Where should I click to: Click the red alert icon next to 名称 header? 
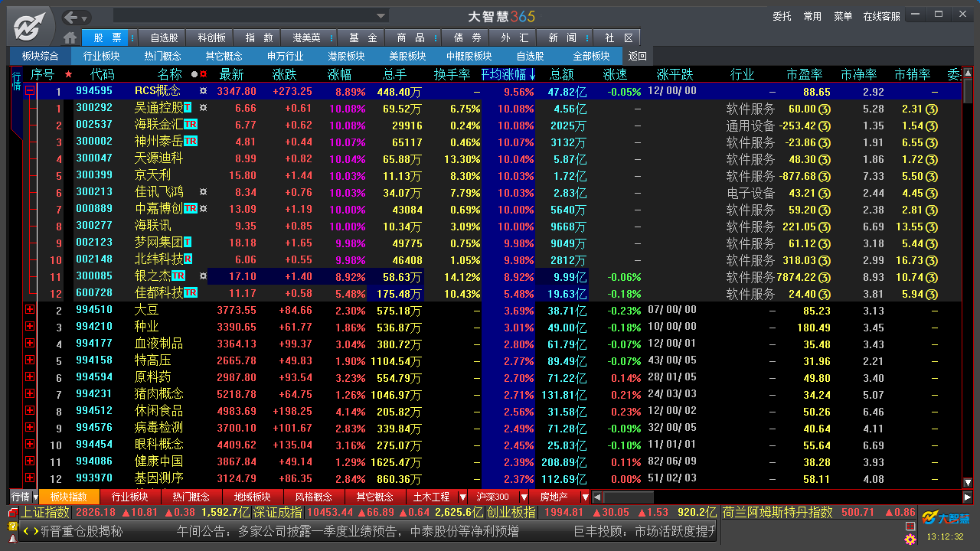coord(203,74)
